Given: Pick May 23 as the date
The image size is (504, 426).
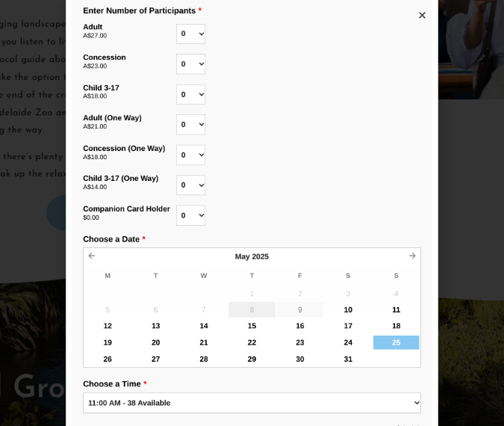Looking at the screenshot, I should point(300,342).
